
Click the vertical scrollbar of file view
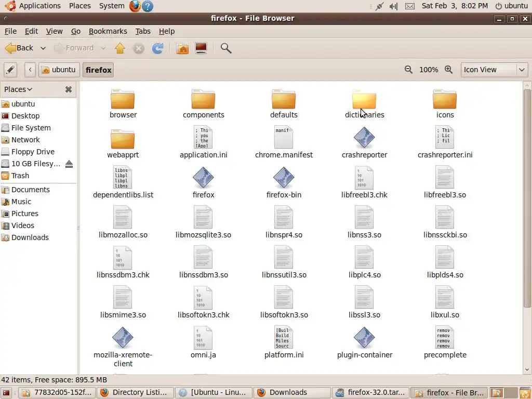point(527,199)
